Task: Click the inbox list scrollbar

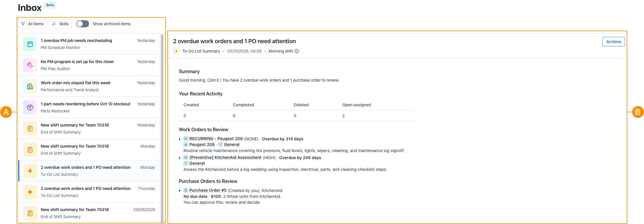Action: (x=162, y=128)
